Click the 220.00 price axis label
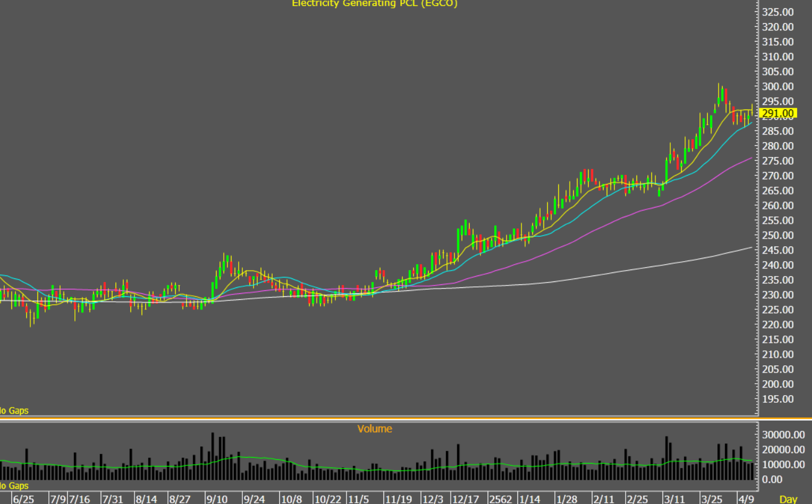The width and height of the screenshot is (812, 504). (778, 324)
